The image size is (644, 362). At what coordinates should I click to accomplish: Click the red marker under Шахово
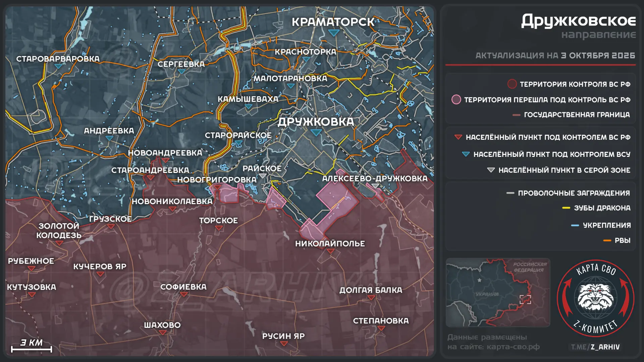coord(163,333)
